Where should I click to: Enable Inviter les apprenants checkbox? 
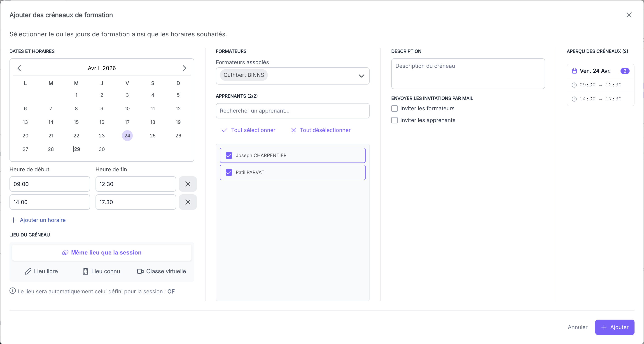pos(394,120)
